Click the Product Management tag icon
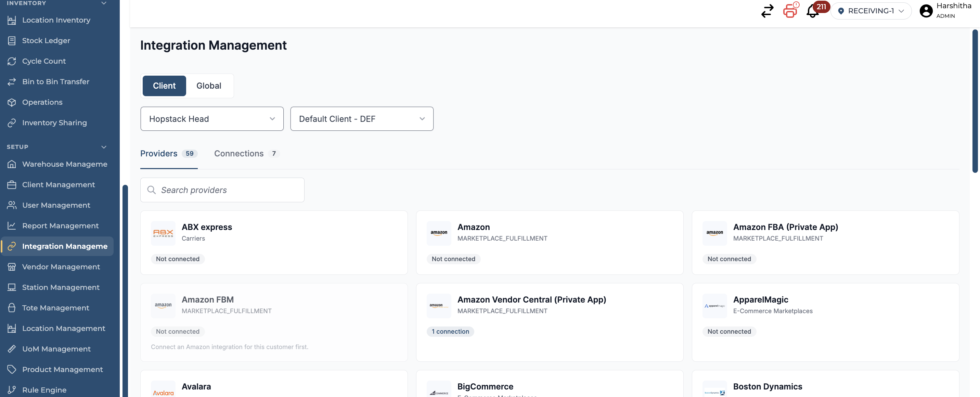Image resolution: width=980 pixels, height=397 pixels. (12, 370)
